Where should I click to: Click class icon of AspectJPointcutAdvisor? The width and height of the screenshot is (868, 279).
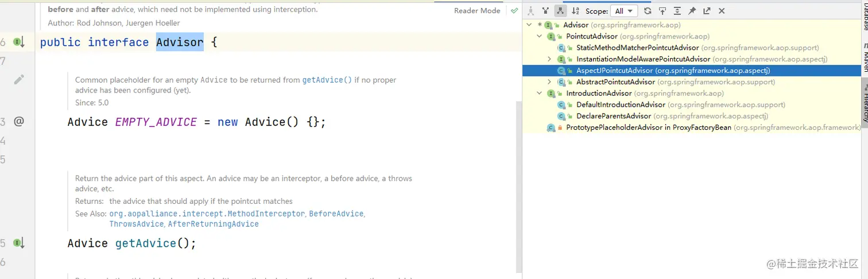coord(561,71)
